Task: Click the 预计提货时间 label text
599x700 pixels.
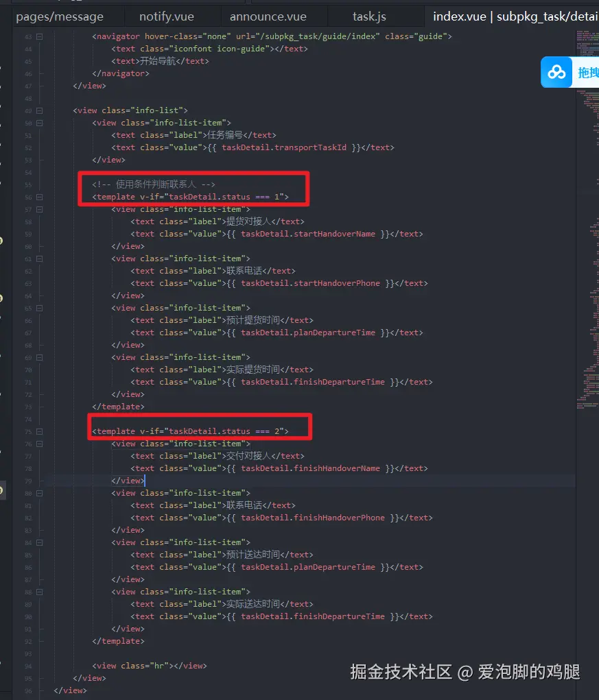Action: click(x=252, y=320)
